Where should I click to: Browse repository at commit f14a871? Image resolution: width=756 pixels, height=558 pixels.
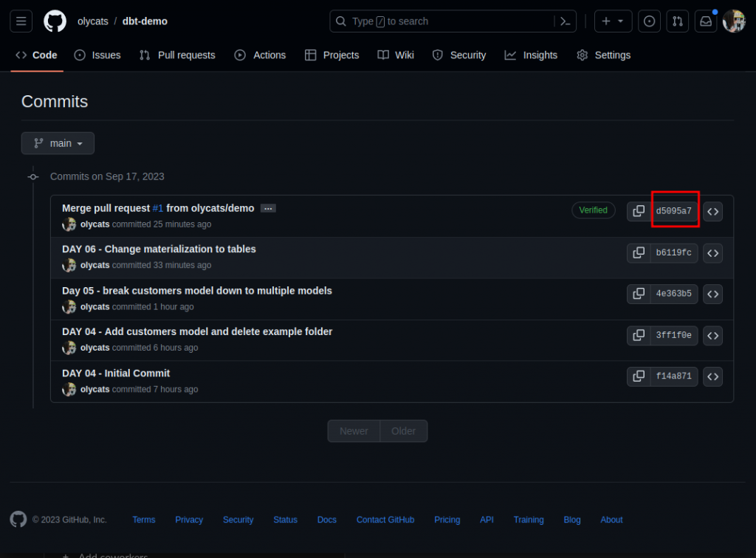tap(712, 376)
